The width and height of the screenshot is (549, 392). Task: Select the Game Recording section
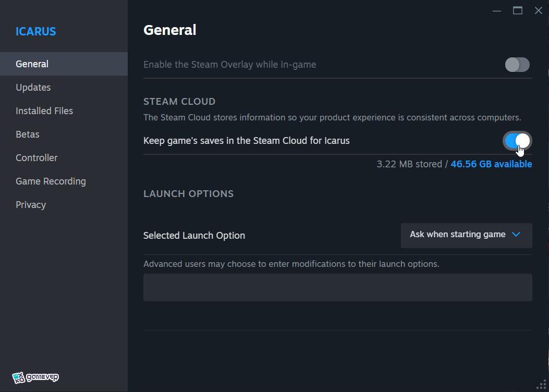point(64,181)
